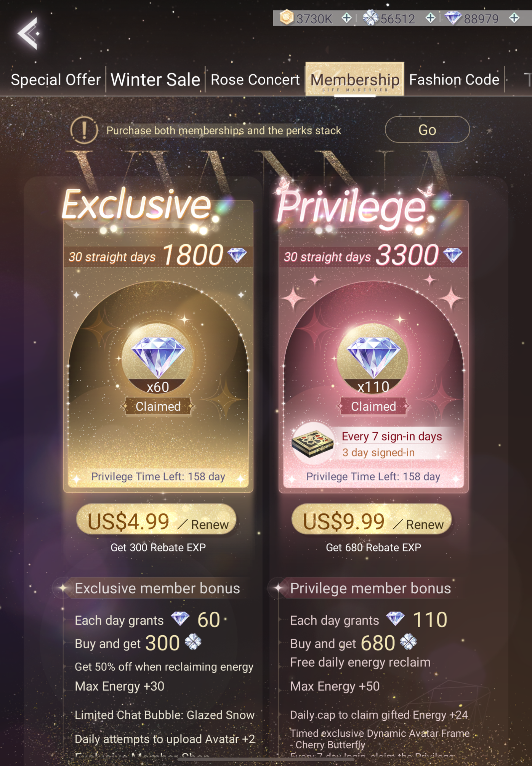Click the Go button
This screenshot has height=766, width=532.
[x=427, y=129]
